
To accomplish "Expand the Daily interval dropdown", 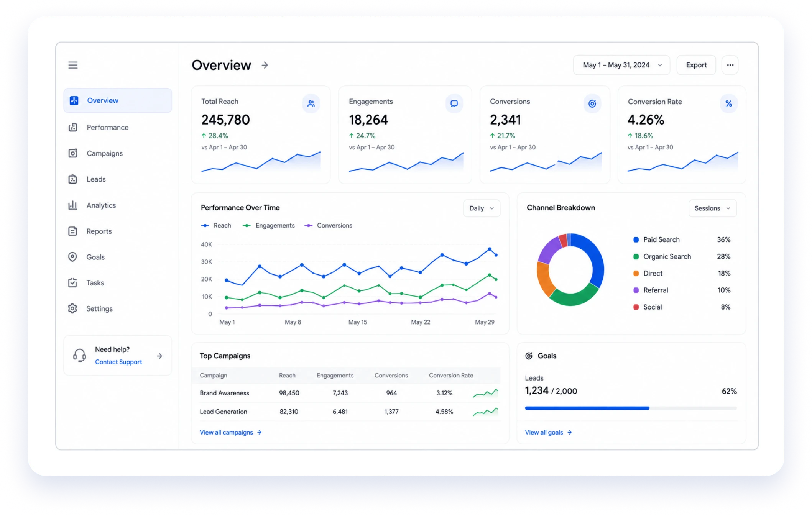I will click(482, 208).
